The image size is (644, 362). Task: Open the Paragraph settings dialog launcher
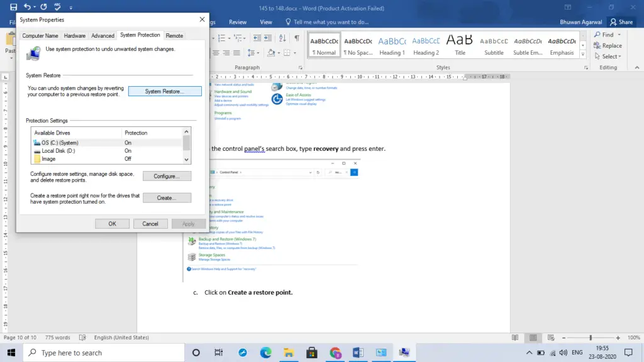tap(300, 68)
